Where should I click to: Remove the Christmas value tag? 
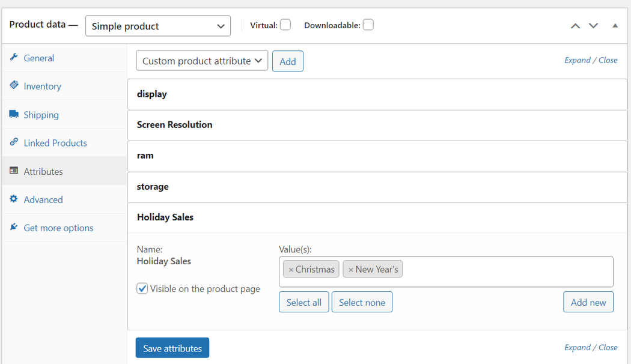click(291, 269)
